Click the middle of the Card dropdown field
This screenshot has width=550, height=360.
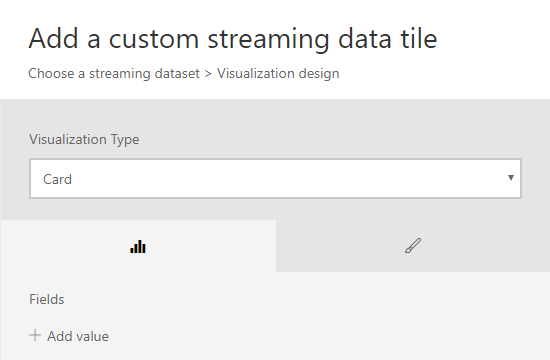275,179
